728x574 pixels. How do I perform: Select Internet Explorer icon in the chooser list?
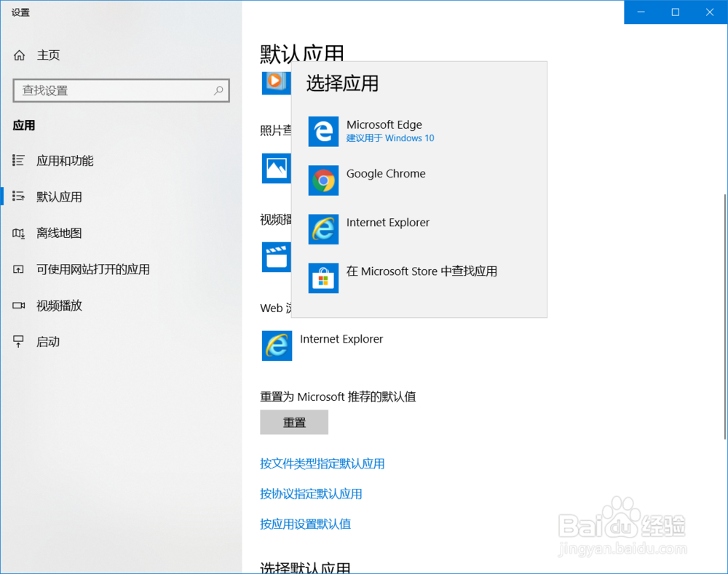[x=323, y=229]
